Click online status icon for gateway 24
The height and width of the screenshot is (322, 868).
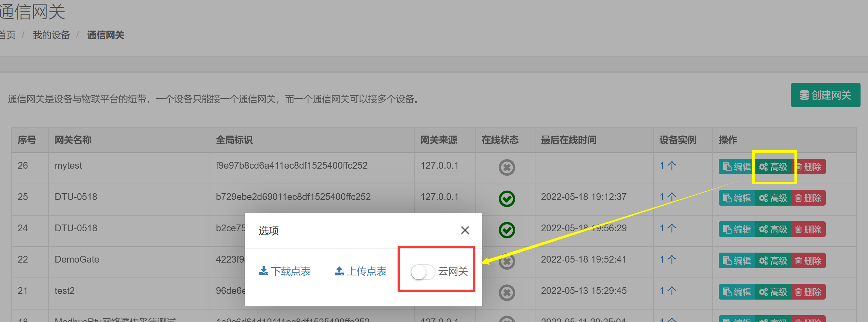coord(507,230)
